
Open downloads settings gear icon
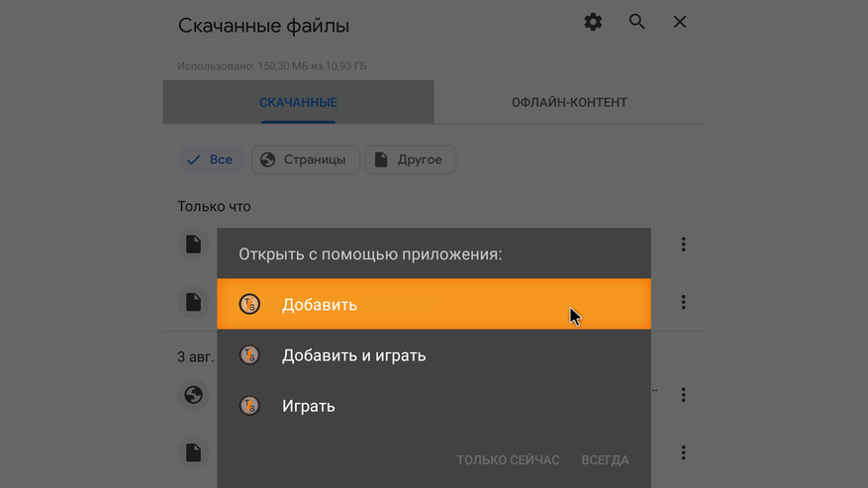pyautogui.click(x=593, y=22)
